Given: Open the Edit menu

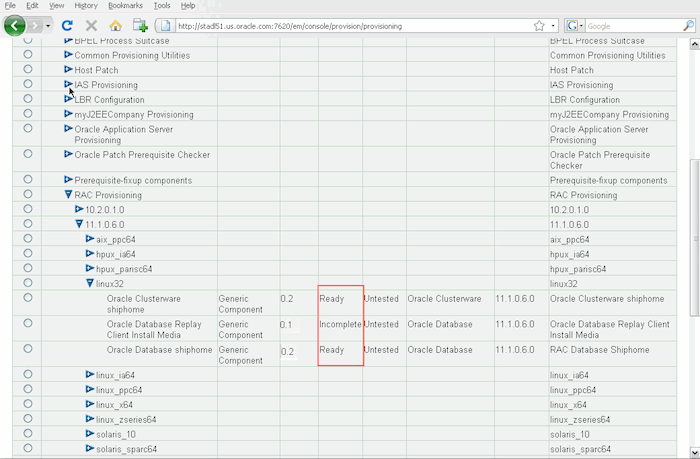Looking at the screenshot, I should (32, 5).
